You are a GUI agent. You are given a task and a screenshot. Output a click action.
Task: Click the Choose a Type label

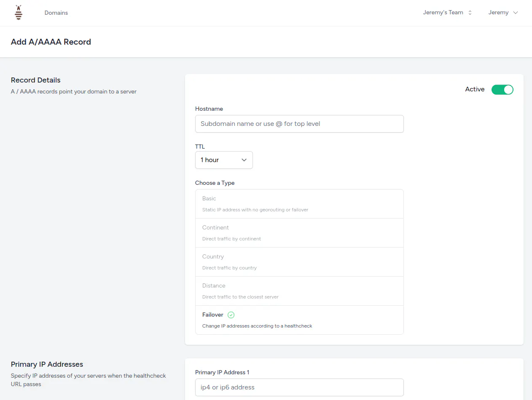215,183
